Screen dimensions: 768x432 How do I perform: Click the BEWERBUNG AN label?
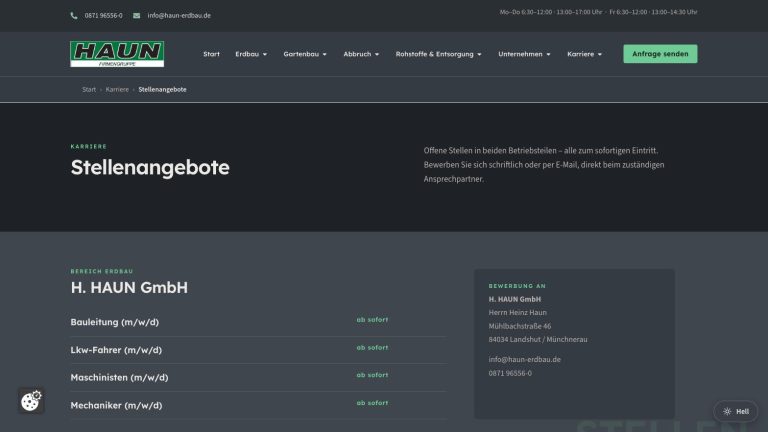517,286
